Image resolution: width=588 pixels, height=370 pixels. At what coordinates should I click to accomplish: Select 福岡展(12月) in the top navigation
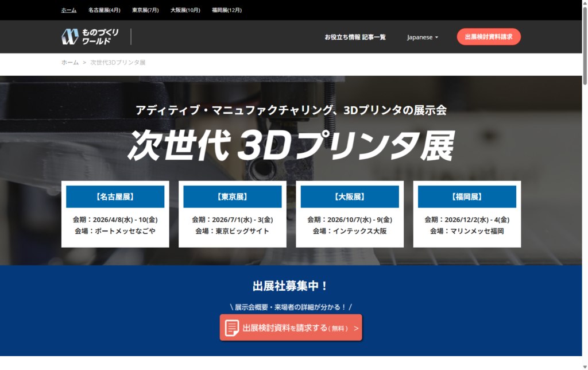click(226, 10)
